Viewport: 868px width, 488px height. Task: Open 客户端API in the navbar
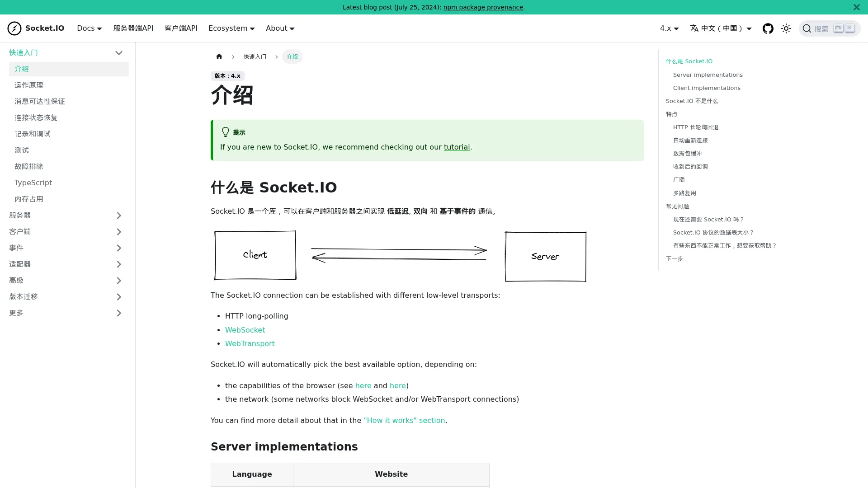coord(181,28)
